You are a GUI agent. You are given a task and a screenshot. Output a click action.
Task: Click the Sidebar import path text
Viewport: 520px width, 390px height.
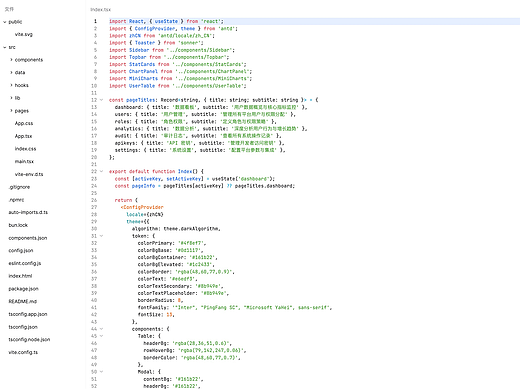[x=200, y=50]
